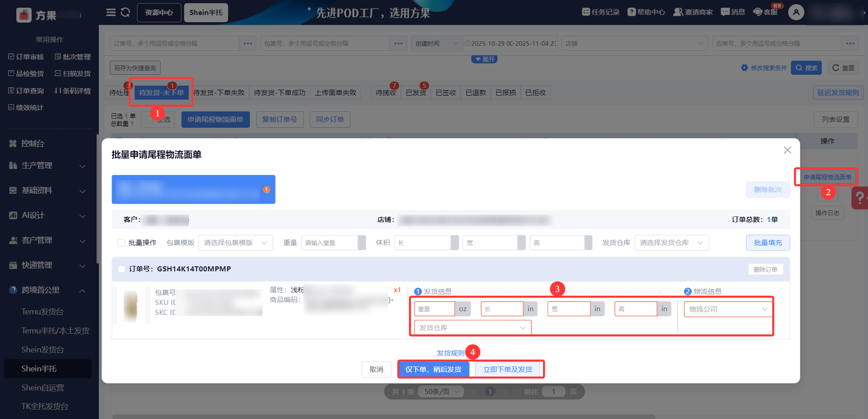Open 批次管理 shortcut
868x419 pixels.
(73, 57)
